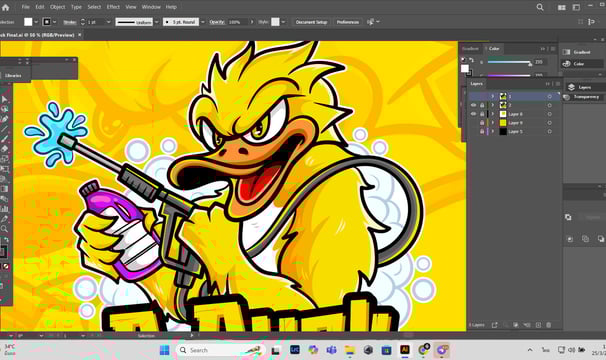
Task: Open the fill color dropdown in the control bar
Action: point(36,22)
